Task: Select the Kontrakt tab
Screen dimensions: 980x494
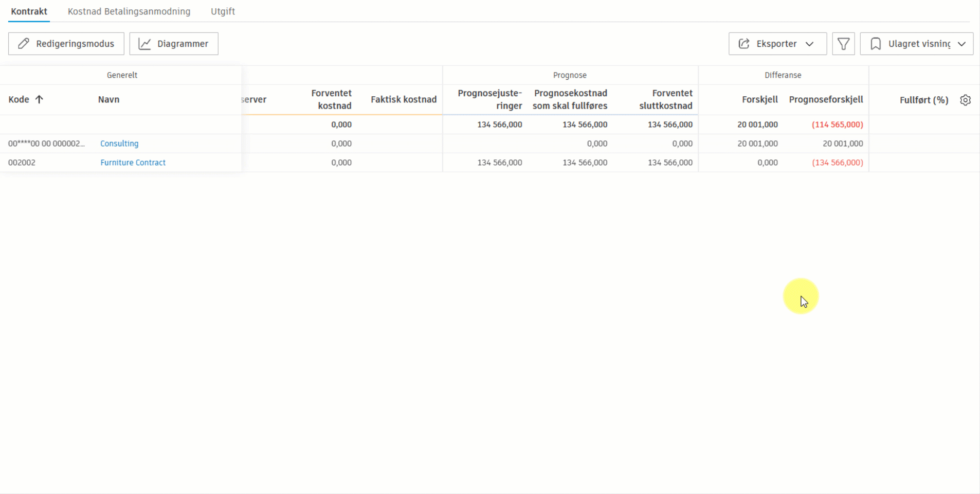Action: (29, 11)
